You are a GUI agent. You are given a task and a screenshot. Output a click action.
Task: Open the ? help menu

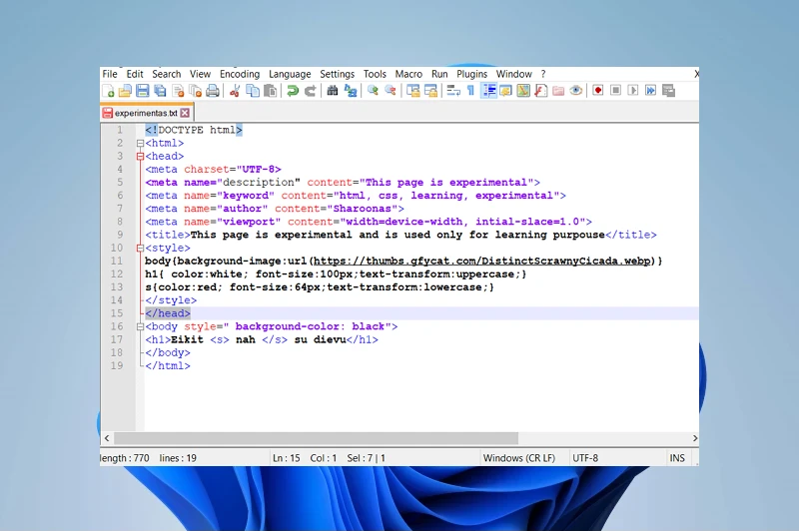point(543,74)
